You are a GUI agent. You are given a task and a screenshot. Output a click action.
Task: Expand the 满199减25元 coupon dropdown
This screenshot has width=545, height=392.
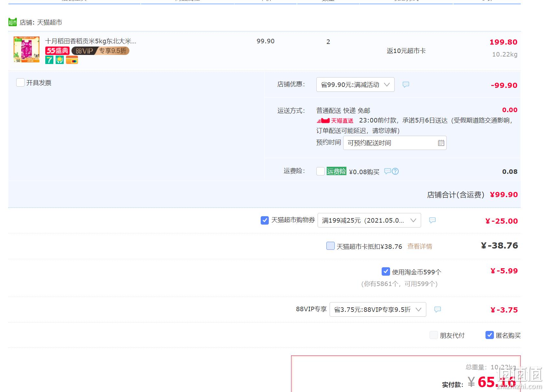(369, 220)
